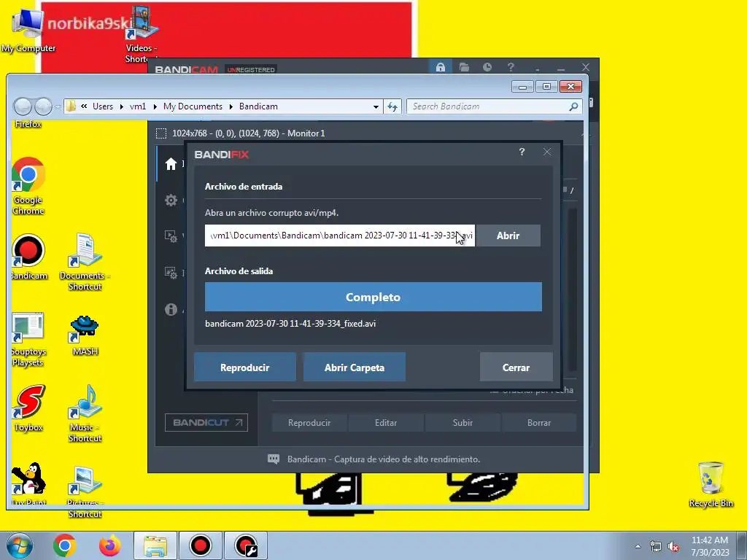Open the Pictures Shortcut desktop icon

tap(85, 492)
